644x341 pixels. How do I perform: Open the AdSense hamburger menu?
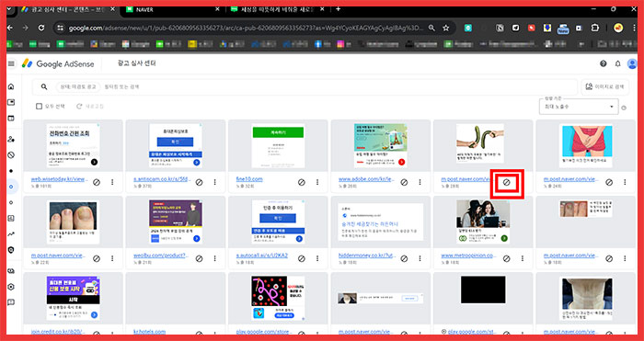[x=11, y=63]
